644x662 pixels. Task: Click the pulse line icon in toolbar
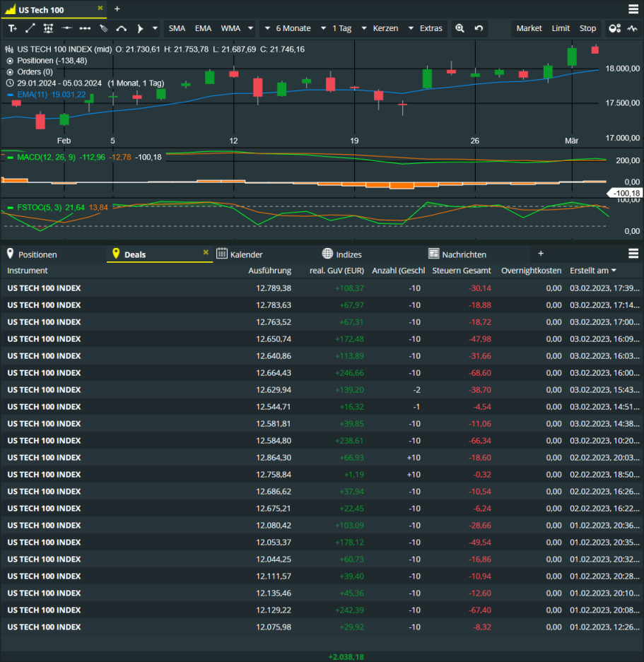pos(632,28)
